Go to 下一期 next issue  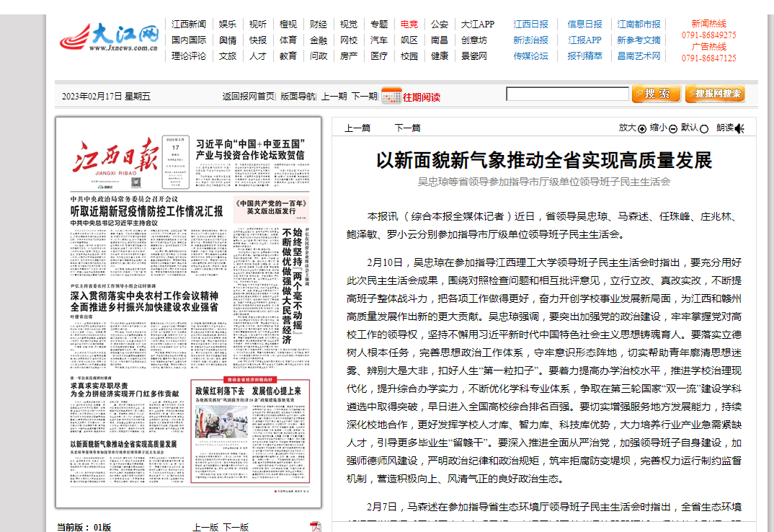pos(364,97)
